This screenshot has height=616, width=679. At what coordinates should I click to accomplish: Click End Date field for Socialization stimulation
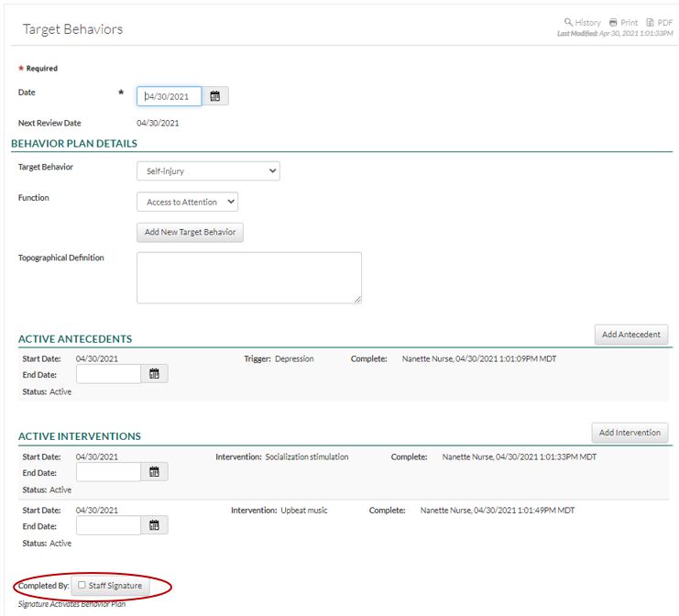tap(108, 471)
